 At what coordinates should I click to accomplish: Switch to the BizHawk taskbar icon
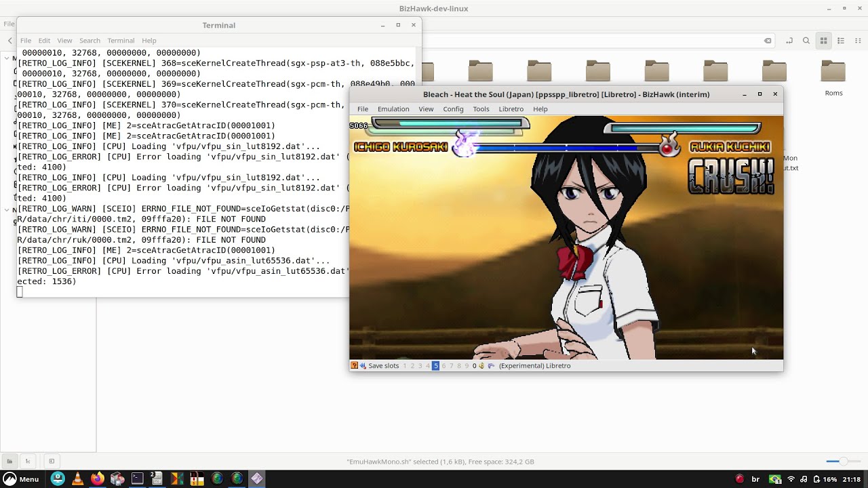[x=257, y=479]
